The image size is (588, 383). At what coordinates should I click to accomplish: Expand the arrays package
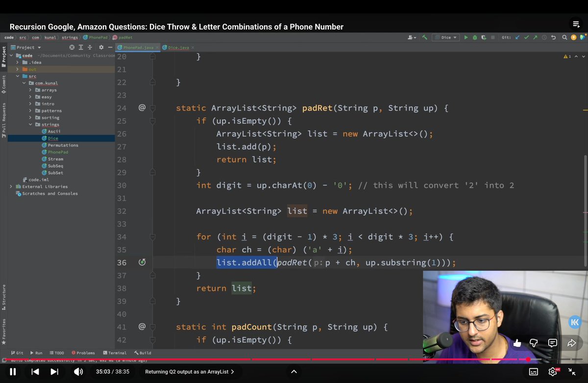click(x=30, y=90)
